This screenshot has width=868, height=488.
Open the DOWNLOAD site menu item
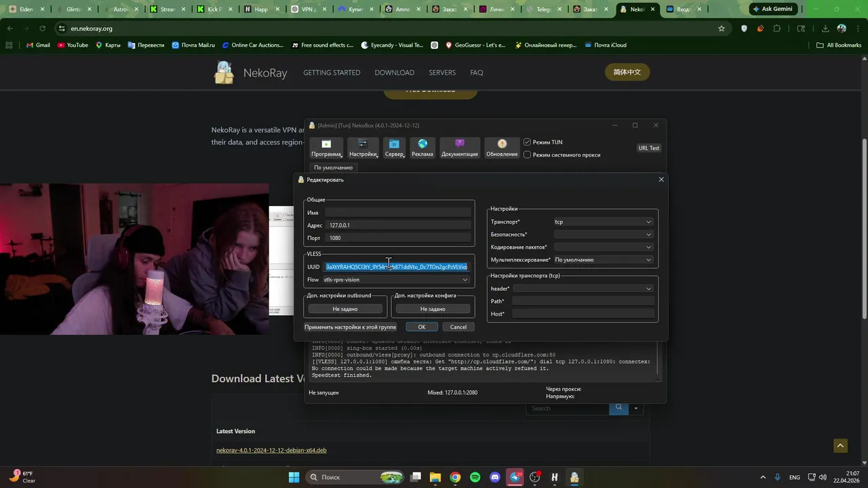click(394, 73)
